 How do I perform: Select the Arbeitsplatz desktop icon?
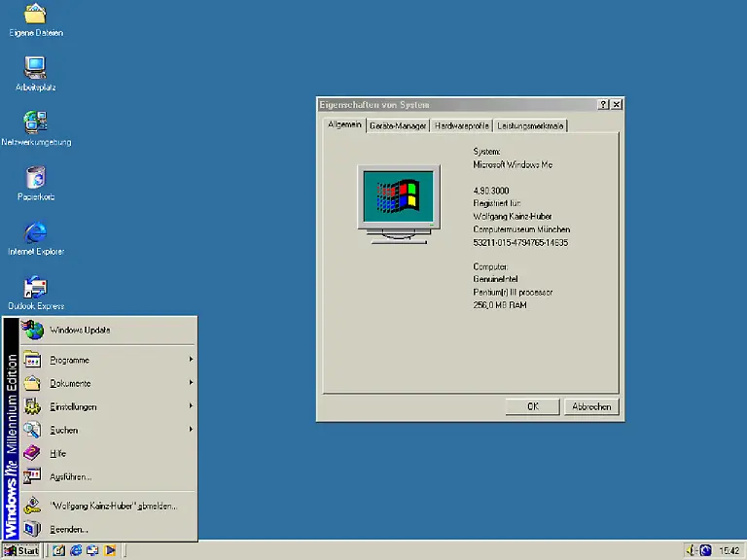[36, 67]
